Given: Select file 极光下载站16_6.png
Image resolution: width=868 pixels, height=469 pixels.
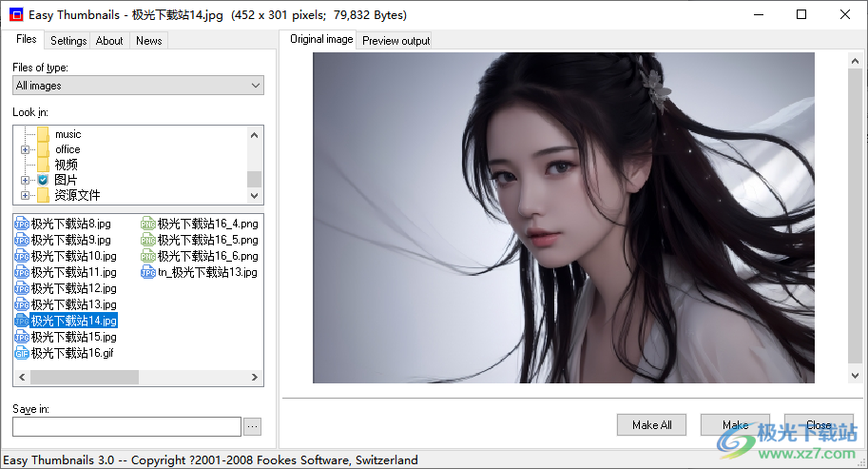Looking at the screenshot, I should pos(207,256).
